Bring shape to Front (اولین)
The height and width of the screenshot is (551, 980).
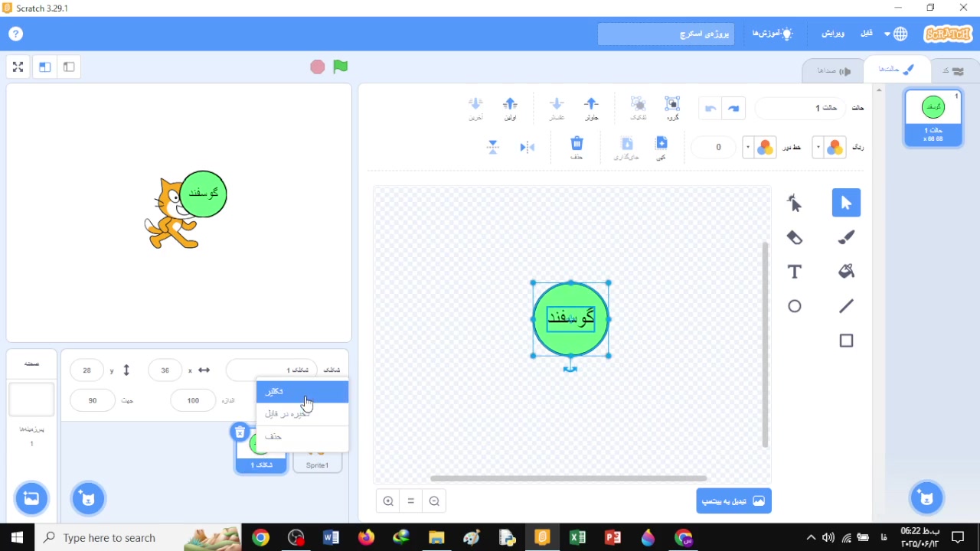[x=510, y=108]
